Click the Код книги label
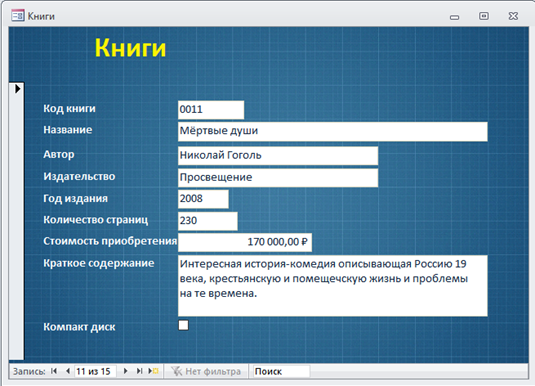Viewport: 535px width, 386px height. tap(69, 109)
